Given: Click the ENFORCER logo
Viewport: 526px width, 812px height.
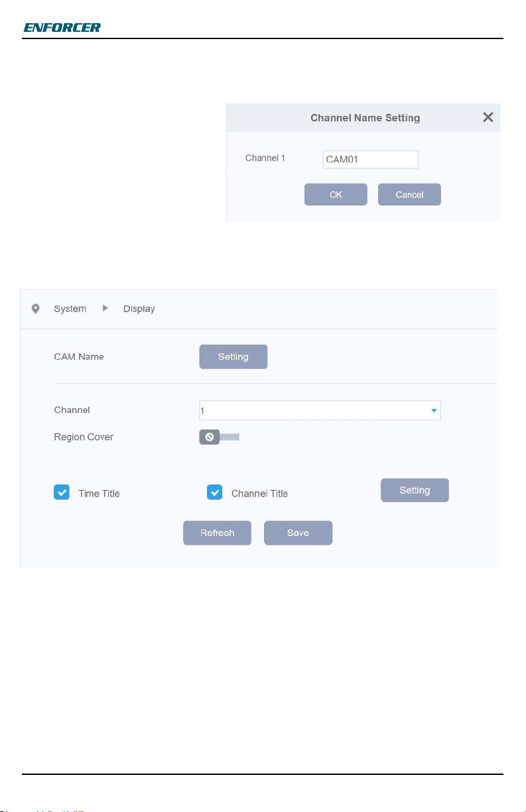Looking at the screenshot, I should (x=62, y=28).
